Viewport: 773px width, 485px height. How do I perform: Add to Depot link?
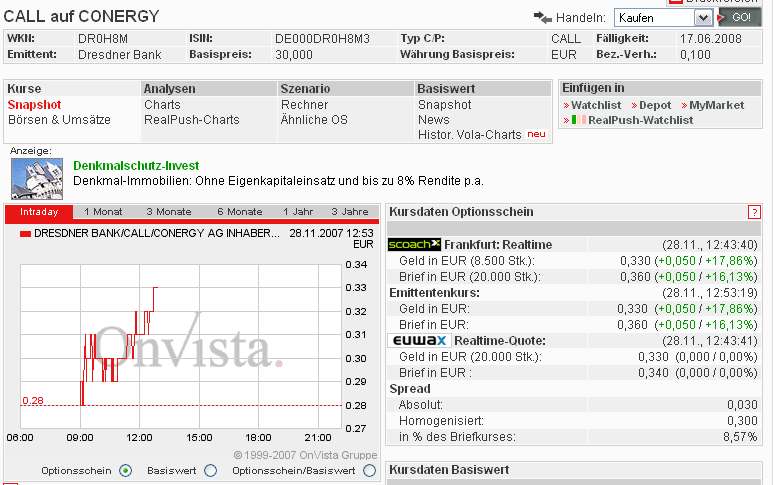[655, 105]
